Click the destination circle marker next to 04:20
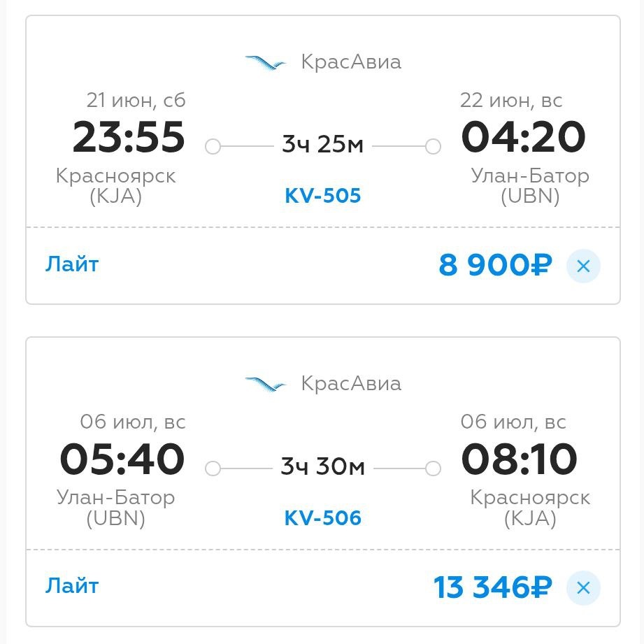 tap(433, 146)
